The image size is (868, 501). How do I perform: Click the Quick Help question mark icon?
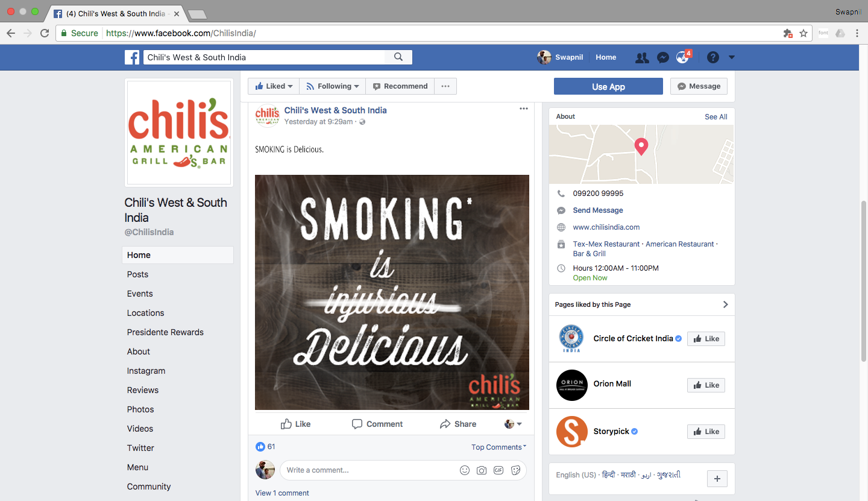coord(713,57)
